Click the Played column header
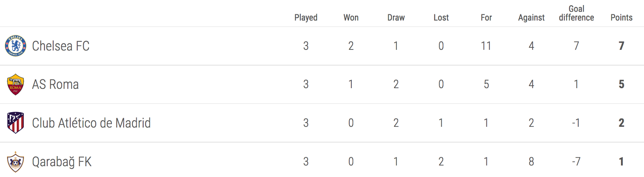Image resolution: width=644 pixels, height=177 pixels. pyautogui.click(x=306, y=17)
